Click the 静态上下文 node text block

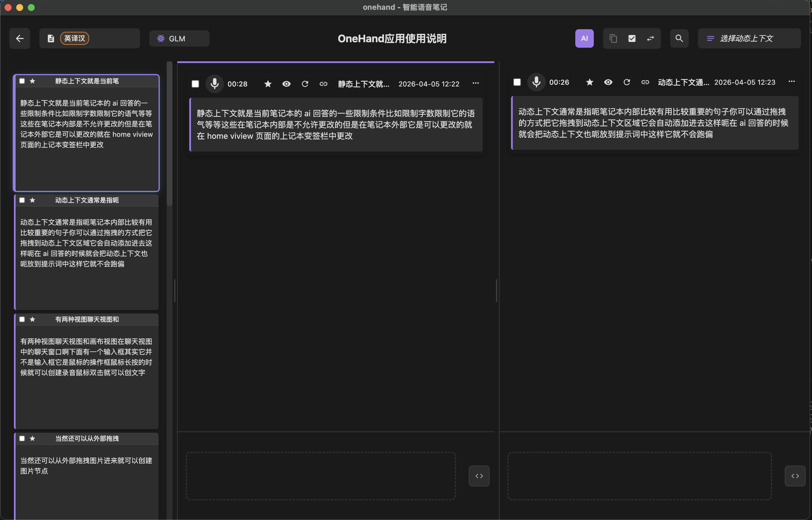point(336,125)
